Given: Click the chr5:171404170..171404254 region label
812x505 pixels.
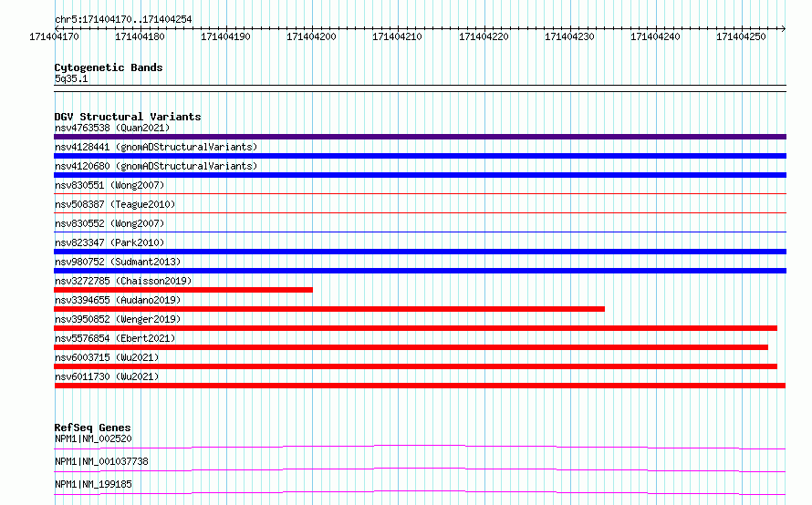Looking at the screenshot, I should click(x=123, y=19).
